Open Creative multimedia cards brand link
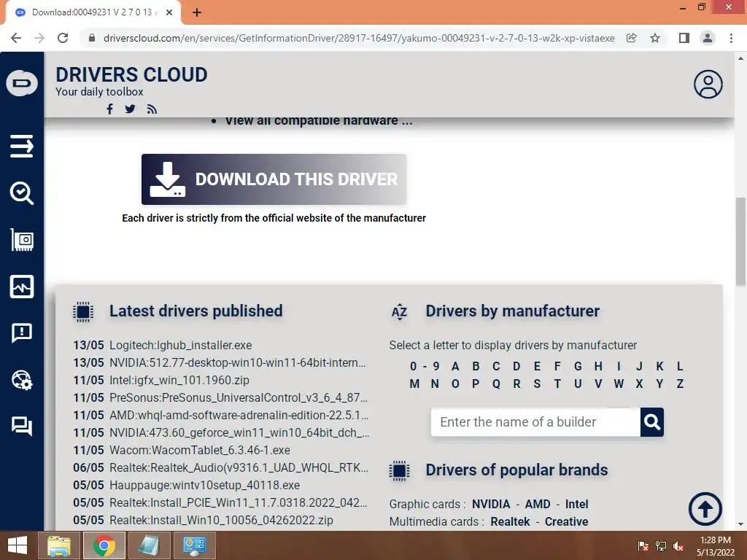The height and width of the screenshot is (560, 747). (x=566, y=522)
